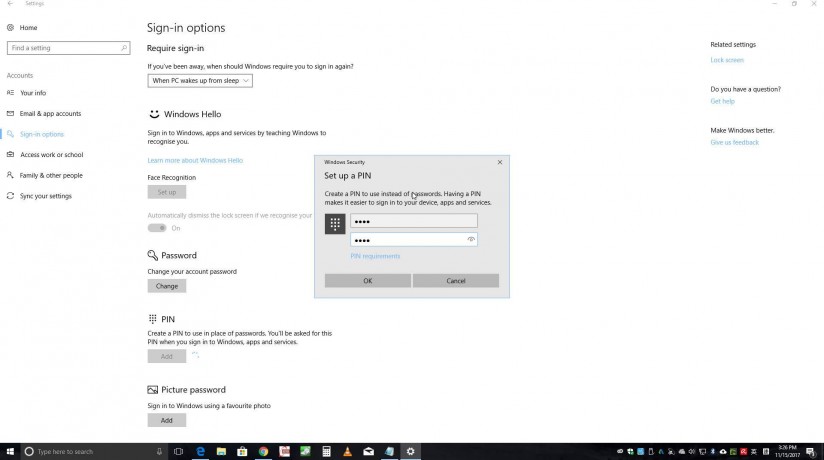The width and height of the screenshot is (824, 460).
Task: Click the Home gear icon in sidebar
Action: [x=11, y=28]
